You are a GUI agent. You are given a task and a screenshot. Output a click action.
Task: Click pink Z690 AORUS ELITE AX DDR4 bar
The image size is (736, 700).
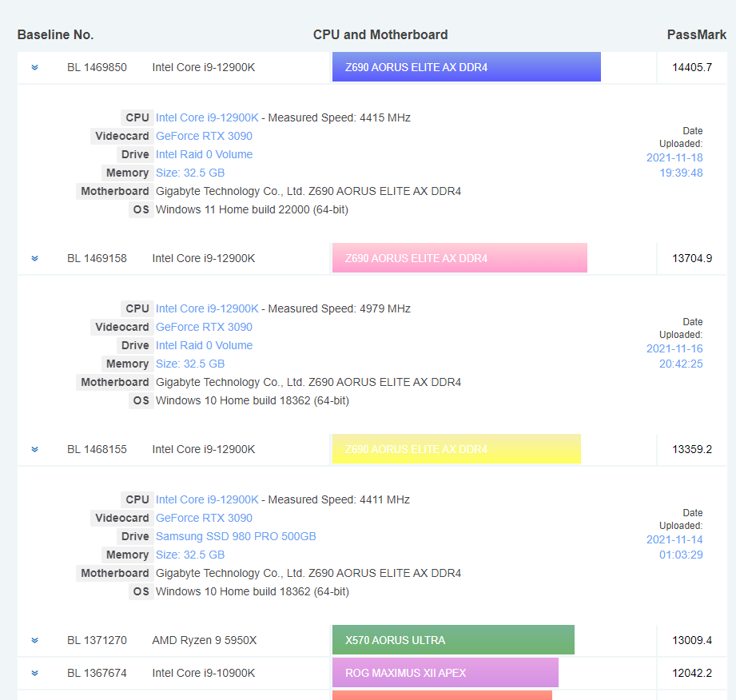460,258
